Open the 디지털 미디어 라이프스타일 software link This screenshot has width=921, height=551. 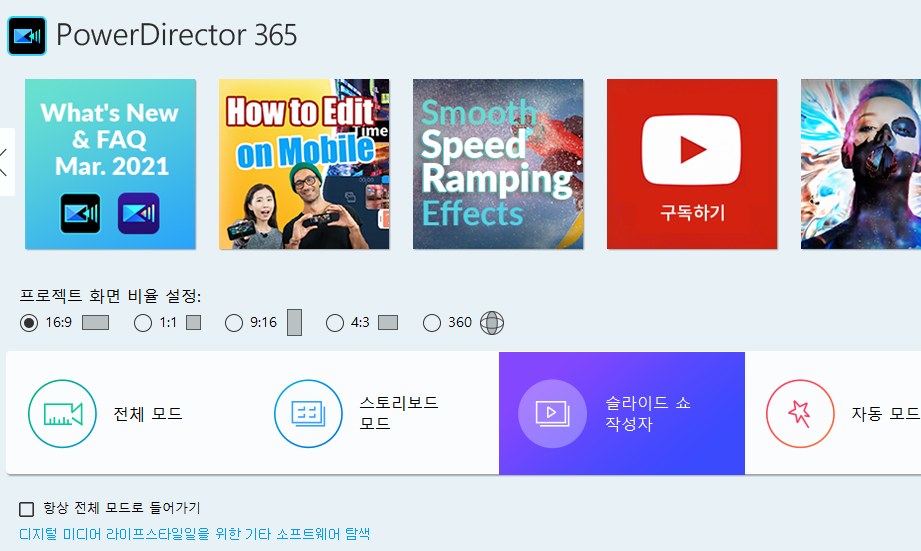[x=194, y=534]
